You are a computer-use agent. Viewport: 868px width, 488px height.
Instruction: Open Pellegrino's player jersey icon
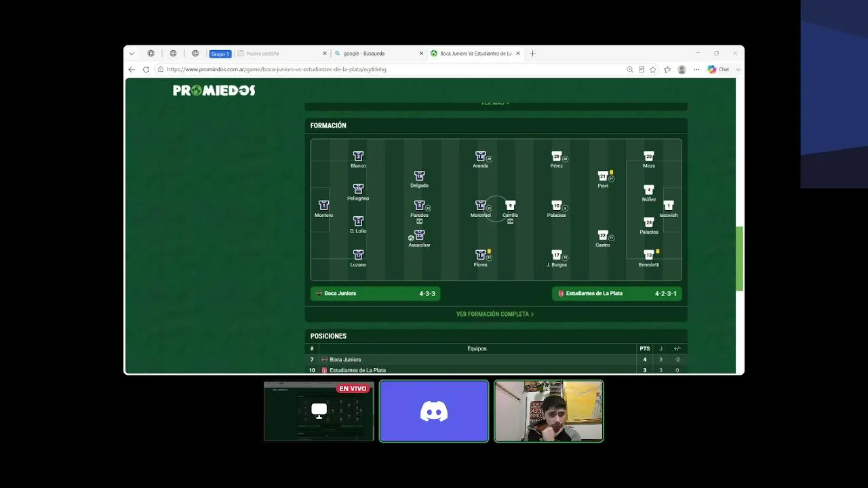[x=358, y=189]
